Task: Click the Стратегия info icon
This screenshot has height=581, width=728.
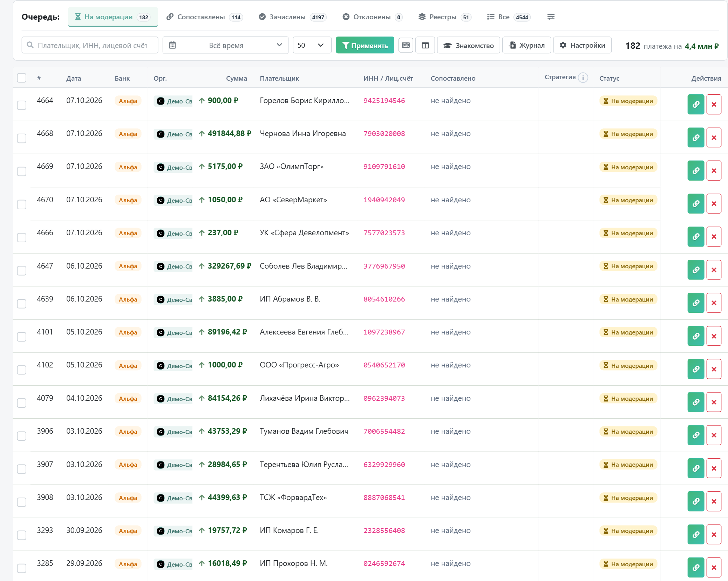Action: (583, 77)
